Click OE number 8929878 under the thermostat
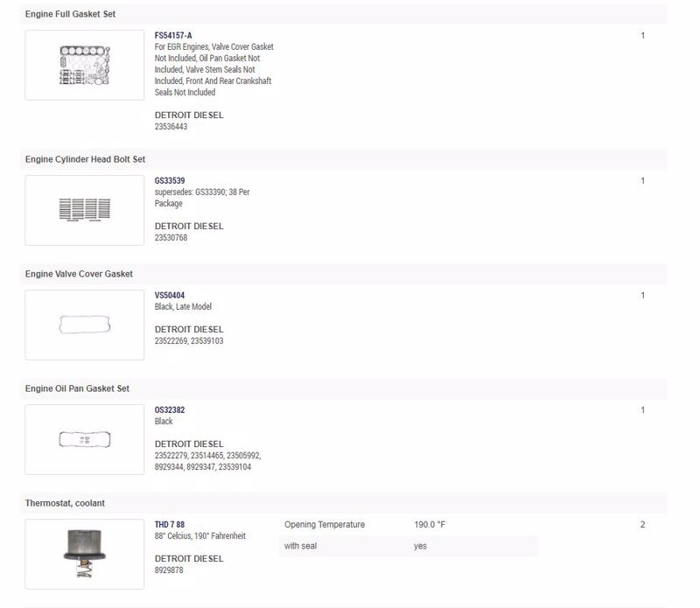Image resolution: width=700 pixels, height=608 pixels. [169, 570]
